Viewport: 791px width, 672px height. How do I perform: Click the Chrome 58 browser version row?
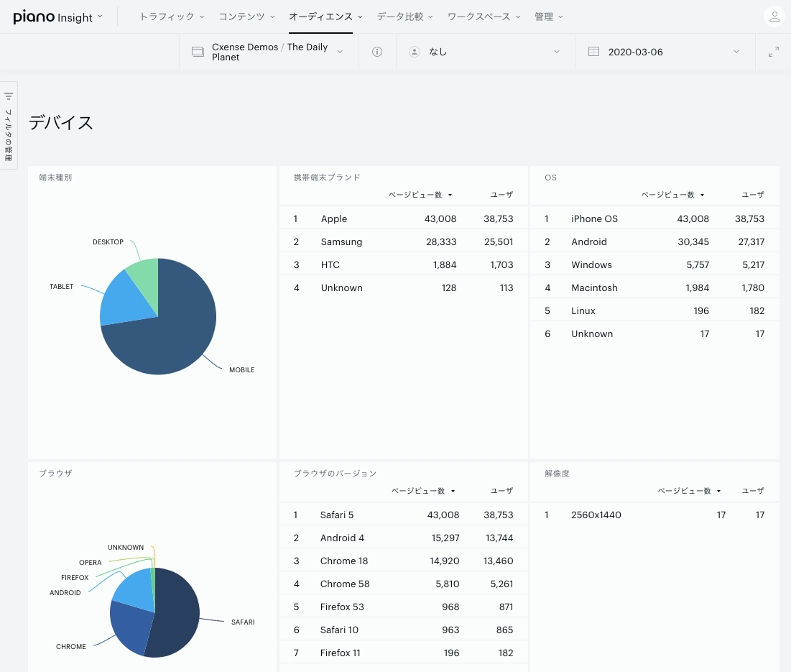[x=403, y=584]
